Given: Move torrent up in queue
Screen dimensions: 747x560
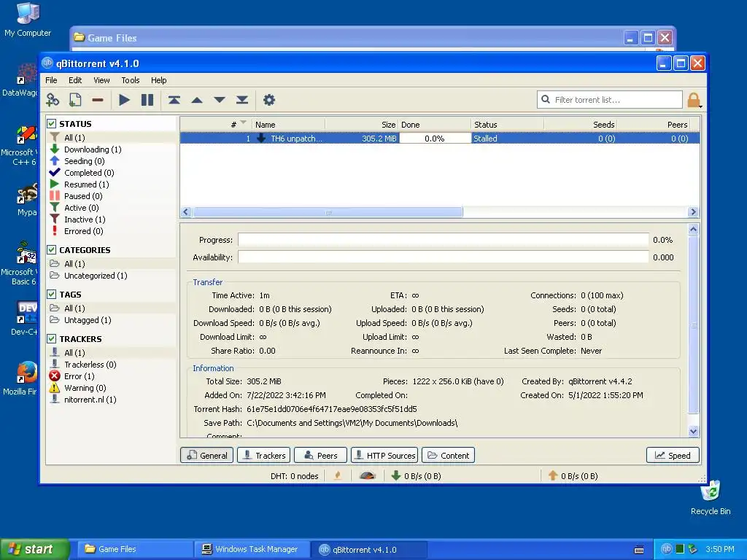Looking at the screenshot, I should (x=197, y=100).
